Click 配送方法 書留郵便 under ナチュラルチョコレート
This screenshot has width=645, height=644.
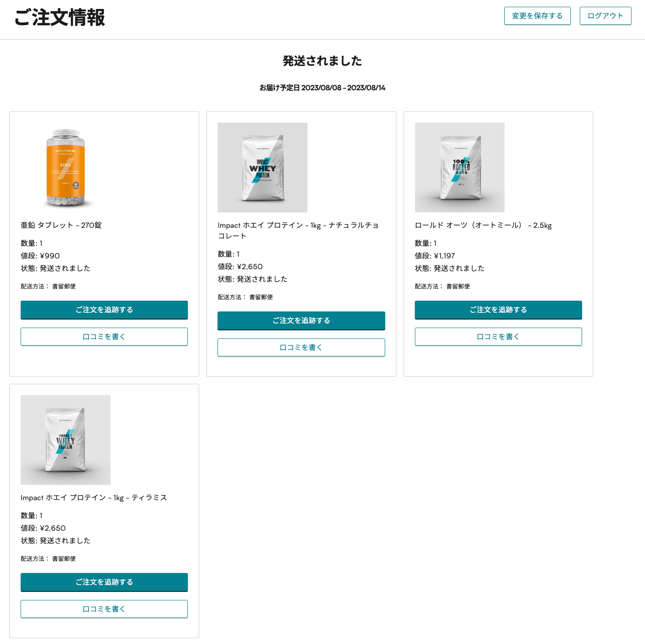click(245, 297)
